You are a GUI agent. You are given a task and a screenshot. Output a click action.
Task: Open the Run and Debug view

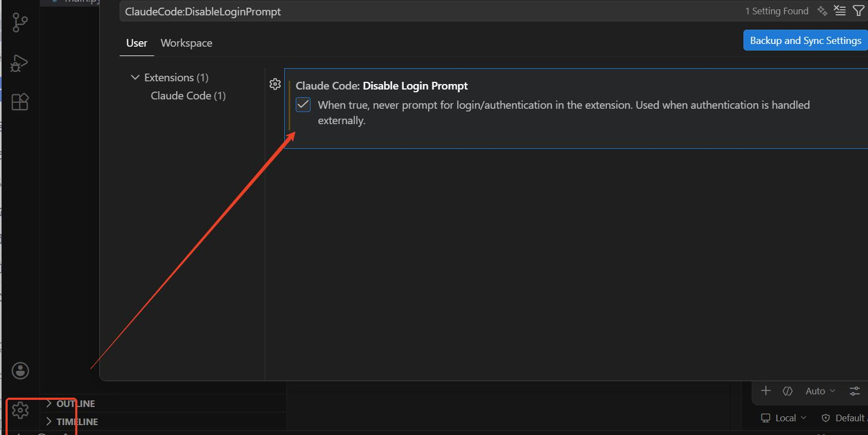click(x=20, y=63)
